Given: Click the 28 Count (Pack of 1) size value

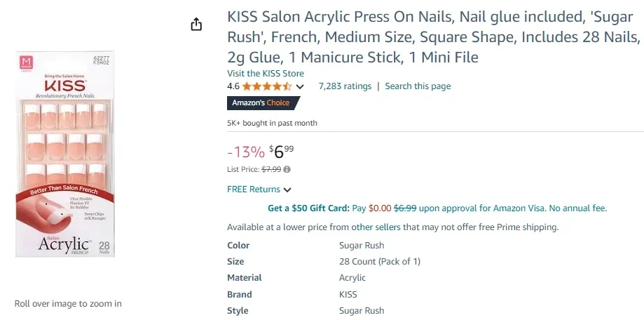Looking at the screenshot, I should click(x=379, y=262).
